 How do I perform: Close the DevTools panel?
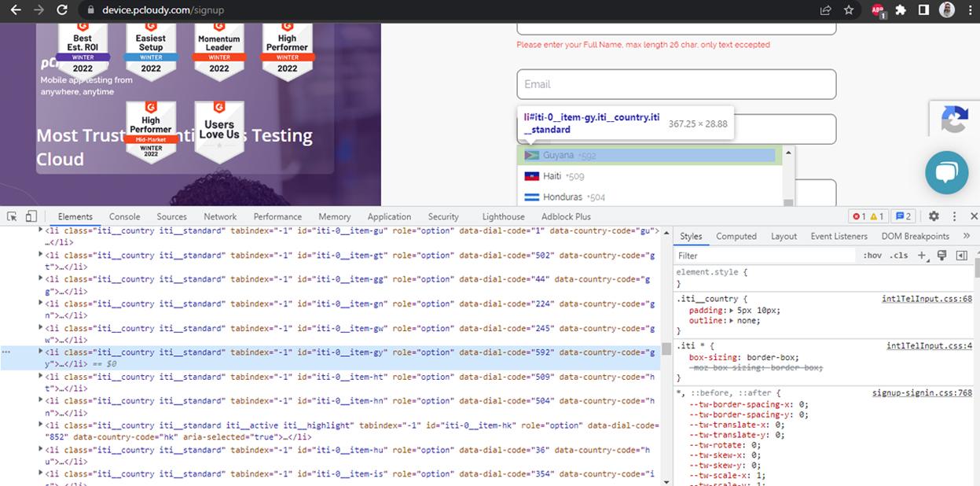point(974,216)
